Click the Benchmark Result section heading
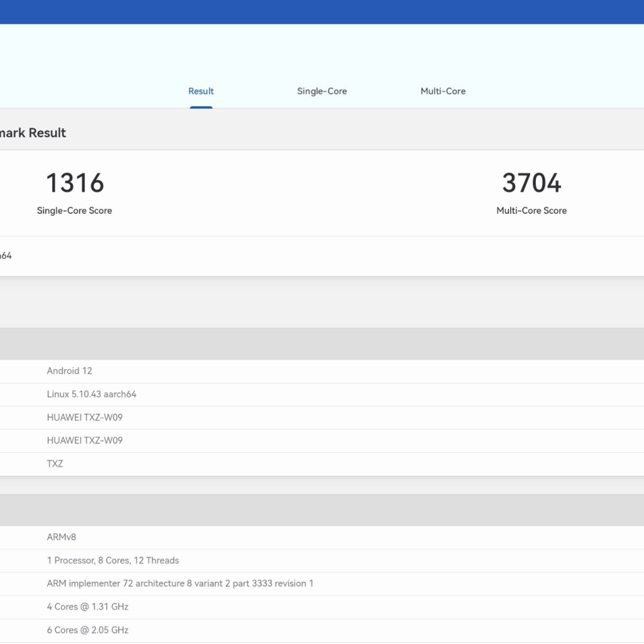Viewport: 644px width, 644px height. (x=33, y=133)
